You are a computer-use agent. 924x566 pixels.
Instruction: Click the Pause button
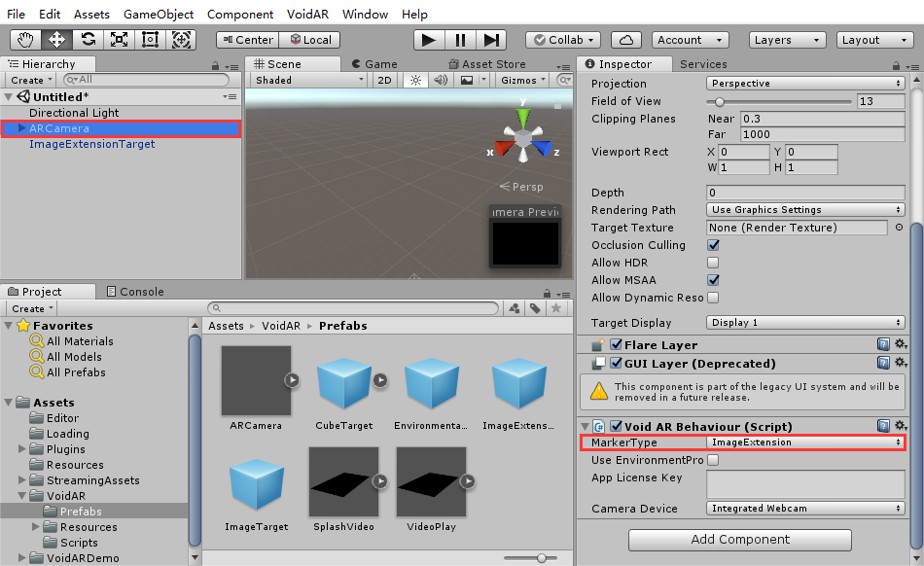[x=460, y=40]
